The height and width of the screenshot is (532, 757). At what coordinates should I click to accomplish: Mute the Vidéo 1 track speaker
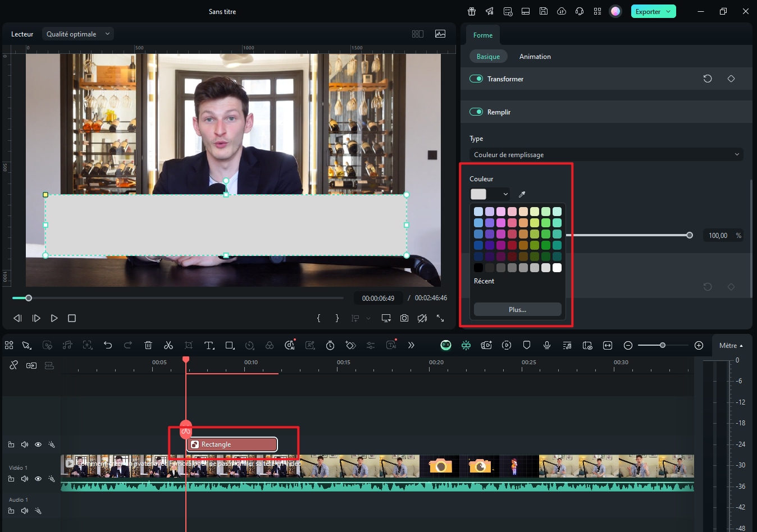(25, 479)
